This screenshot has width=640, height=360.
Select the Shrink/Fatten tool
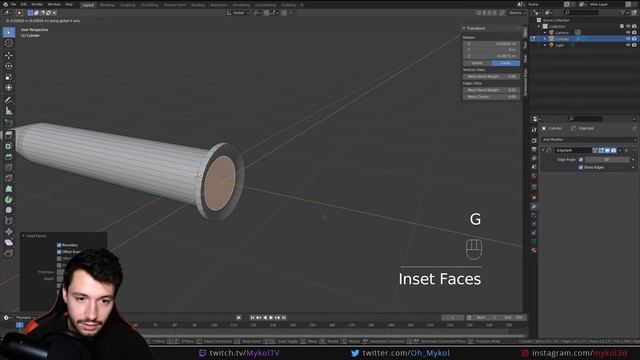9,231
